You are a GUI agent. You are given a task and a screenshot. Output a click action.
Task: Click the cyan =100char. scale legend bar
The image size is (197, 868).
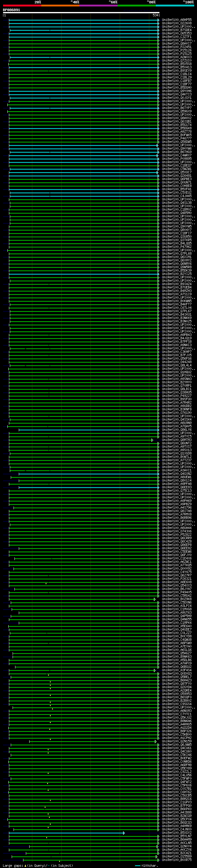[137, 866]
